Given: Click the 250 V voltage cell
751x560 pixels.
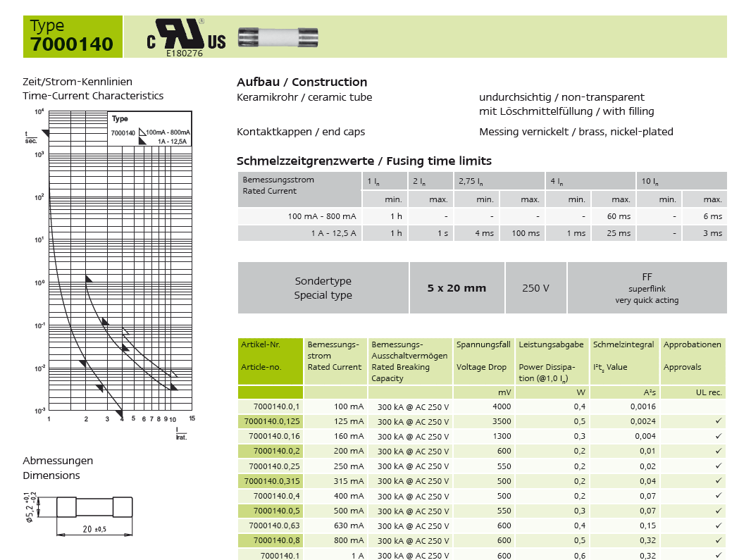Looking at the screenshot, I should point(536,288).
